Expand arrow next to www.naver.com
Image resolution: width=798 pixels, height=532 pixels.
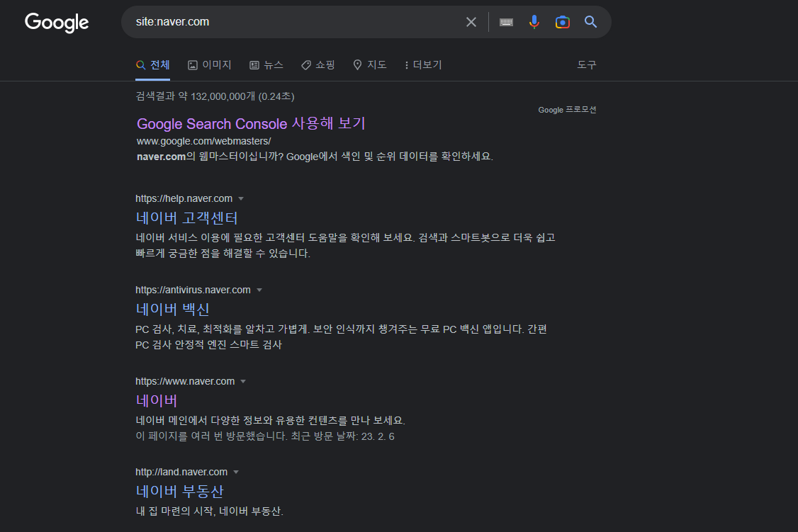click(243, 381)
